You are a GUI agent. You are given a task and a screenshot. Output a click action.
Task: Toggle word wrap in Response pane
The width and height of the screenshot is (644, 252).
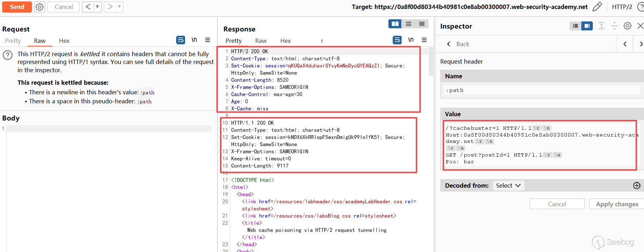point(397,40)
